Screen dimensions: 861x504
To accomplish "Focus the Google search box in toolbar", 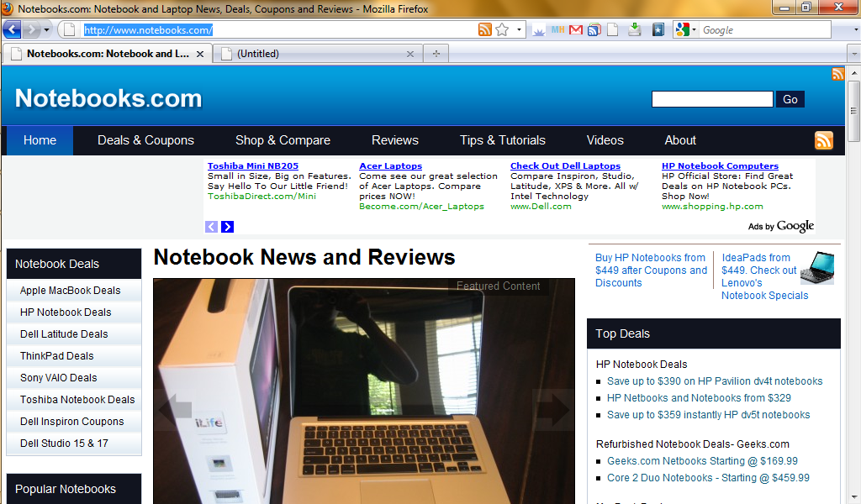I will 765,30.
